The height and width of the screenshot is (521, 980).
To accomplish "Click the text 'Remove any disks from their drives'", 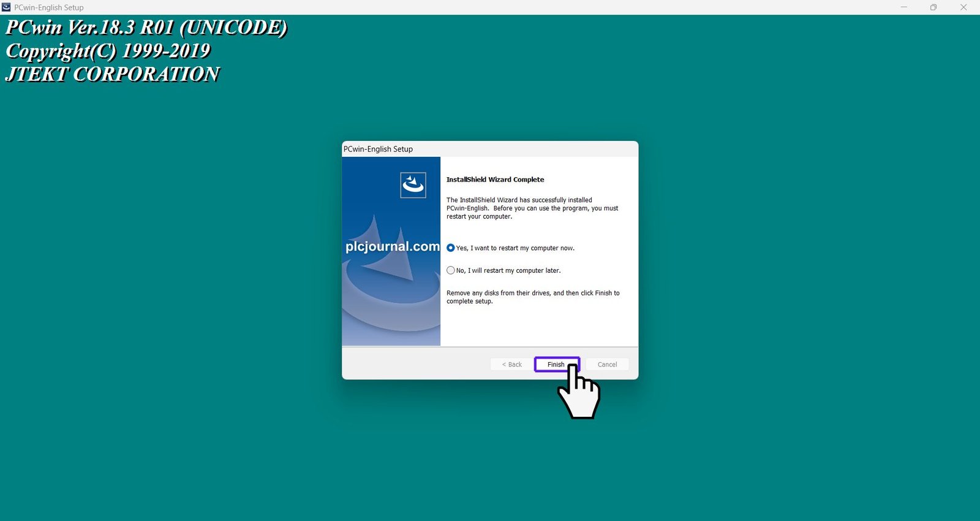I will point(498,293).
